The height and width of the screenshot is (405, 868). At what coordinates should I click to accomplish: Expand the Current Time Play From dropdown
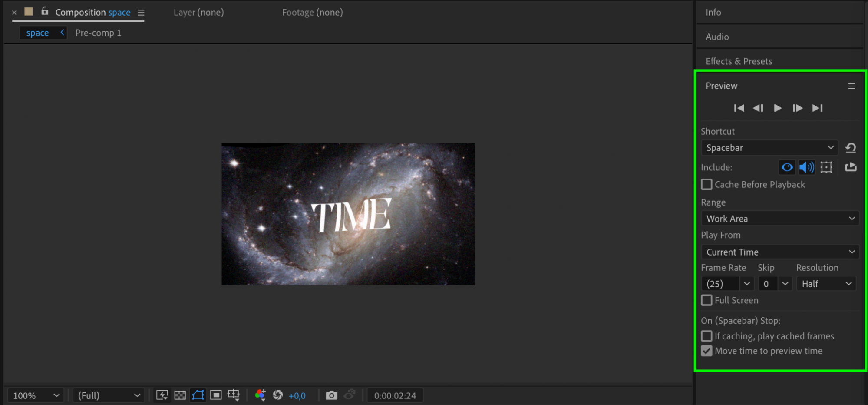click(780, 252)
